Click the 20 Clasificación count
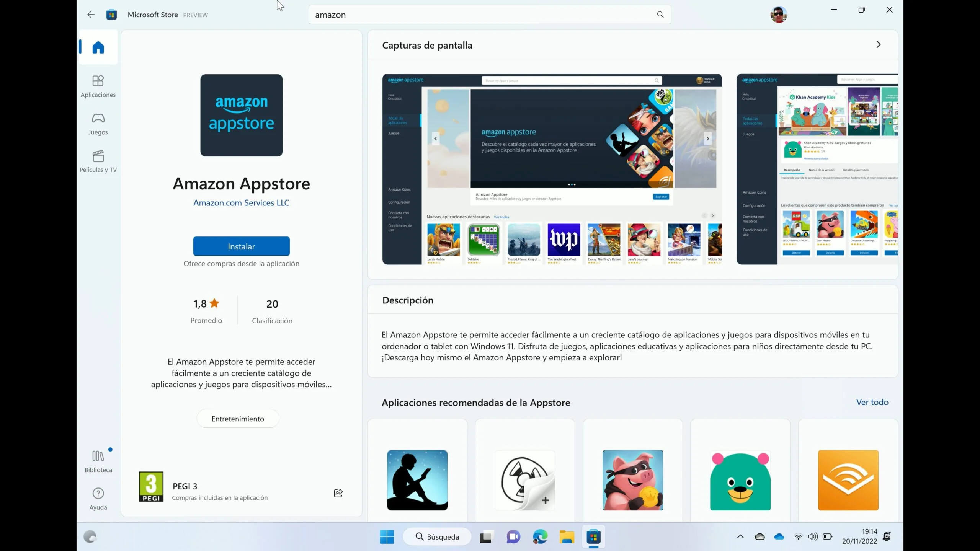Screen dimensions: 980x551 272,311
